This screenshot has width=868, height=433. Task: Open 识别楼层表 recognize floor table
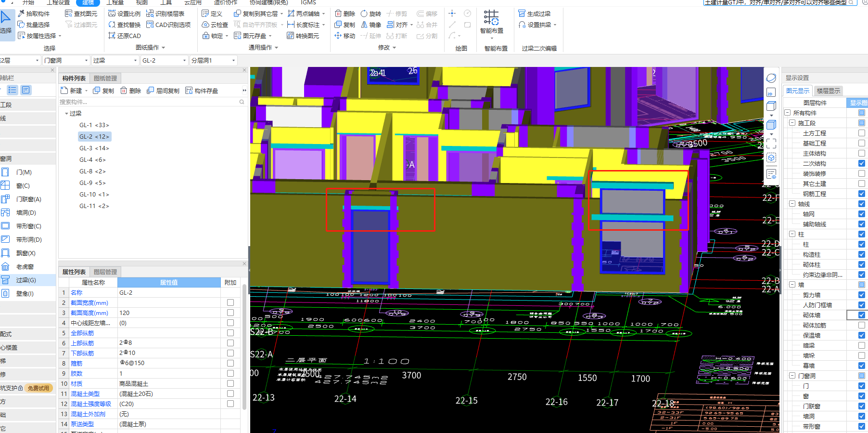[166, 13]
